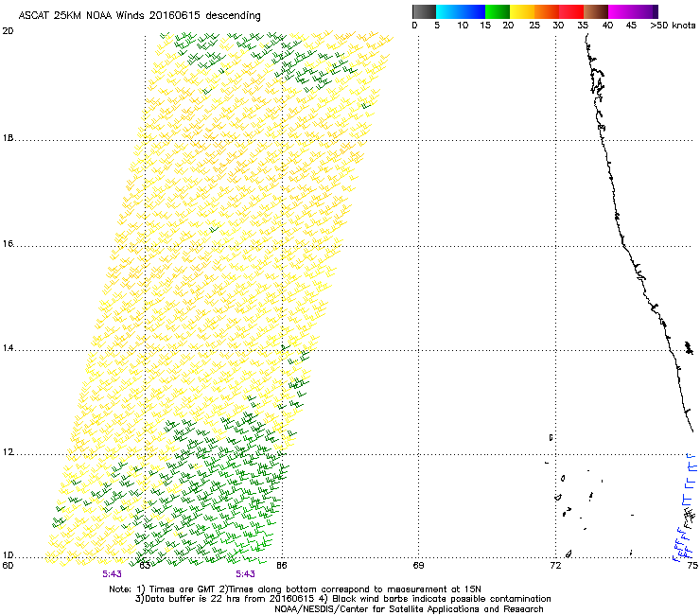Screen dimensions: 700x615
Task: Click the '0' color scale label
Action: coord(414,26)
